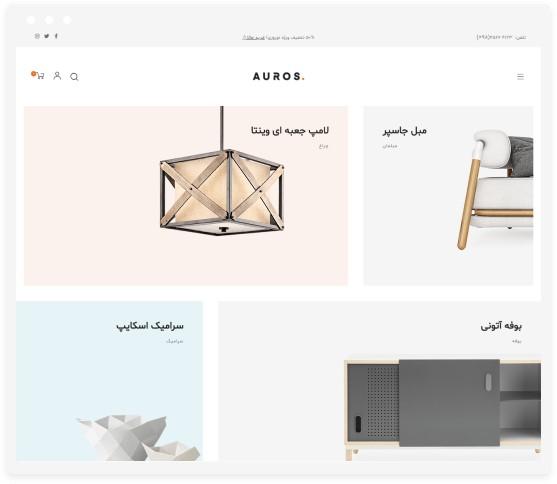557x484 pixels.
Task: Open the hamburger menu
Action: (520, 76)
